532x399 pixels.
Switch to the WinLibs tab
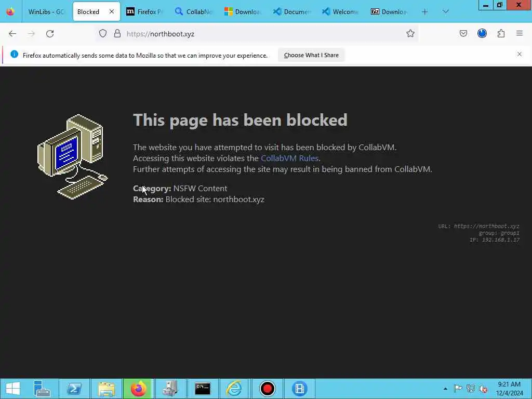pyautogui.click(x=46, y=11)
